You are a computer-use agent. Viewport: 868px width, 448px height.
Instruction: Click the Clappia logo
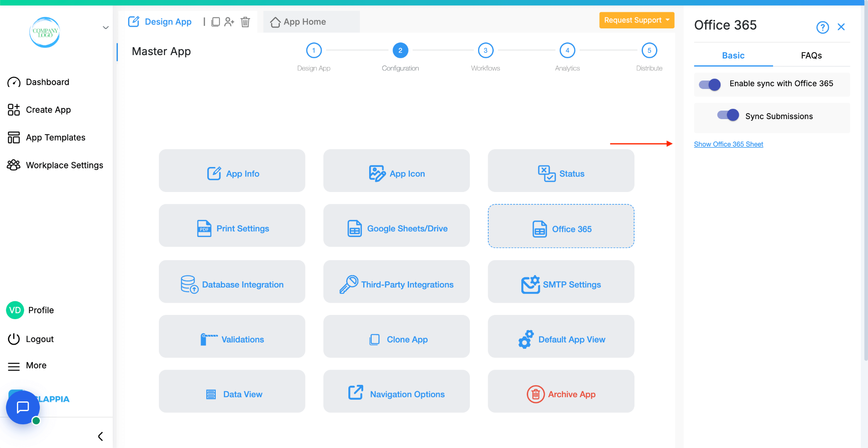52,399
